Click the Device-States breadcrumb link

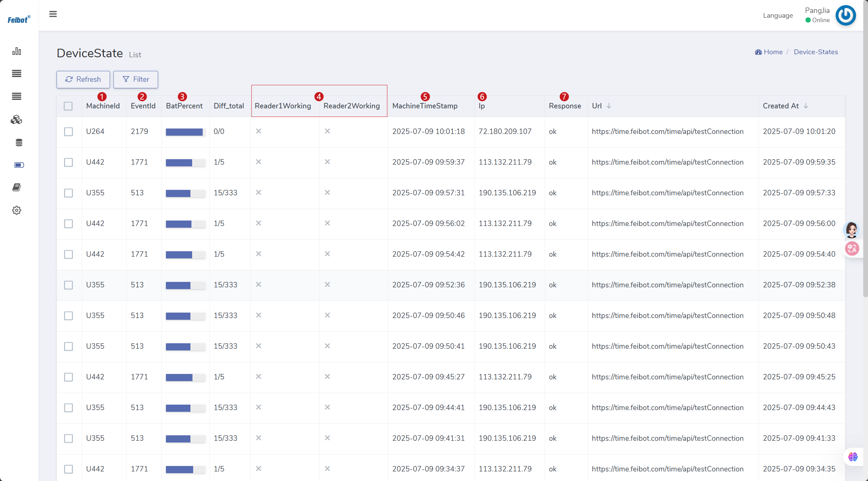point(816,52)
